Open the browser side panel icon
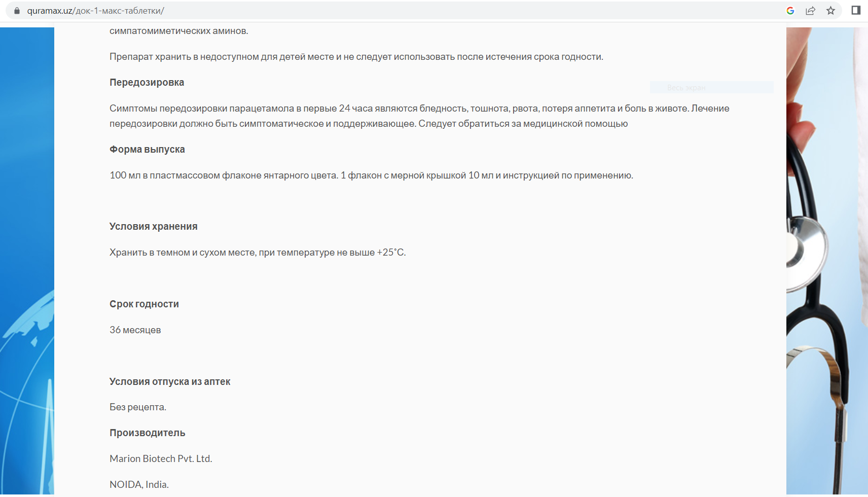Viewport: 868px width, 497px height. (856, 11)
